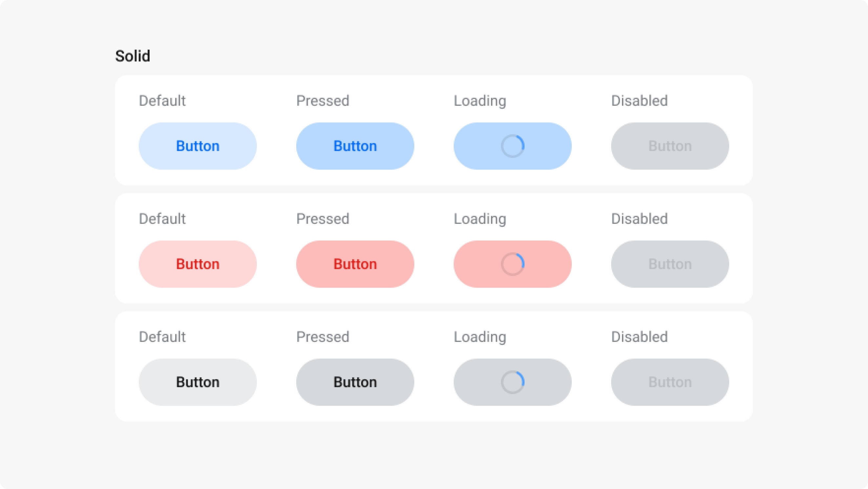Click the blue Pressed Button

click(355, 146)
